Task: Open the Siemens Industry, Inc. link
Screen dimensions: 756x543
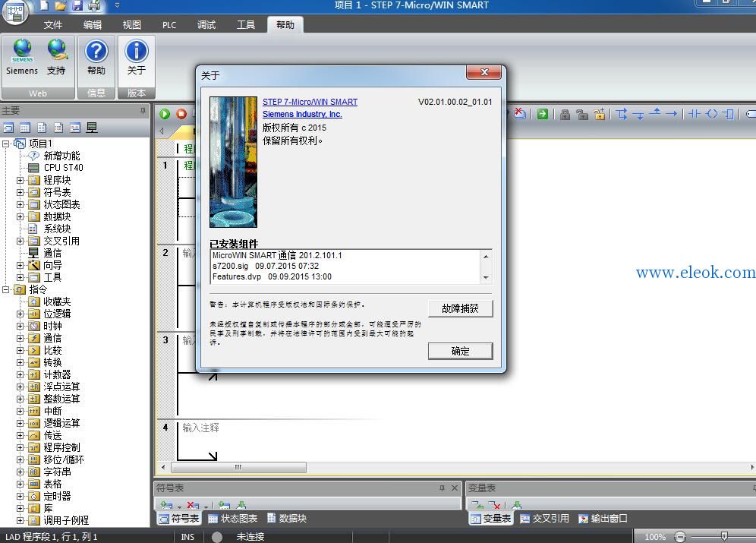Action: pyautogui.click(x=302, y=114)
